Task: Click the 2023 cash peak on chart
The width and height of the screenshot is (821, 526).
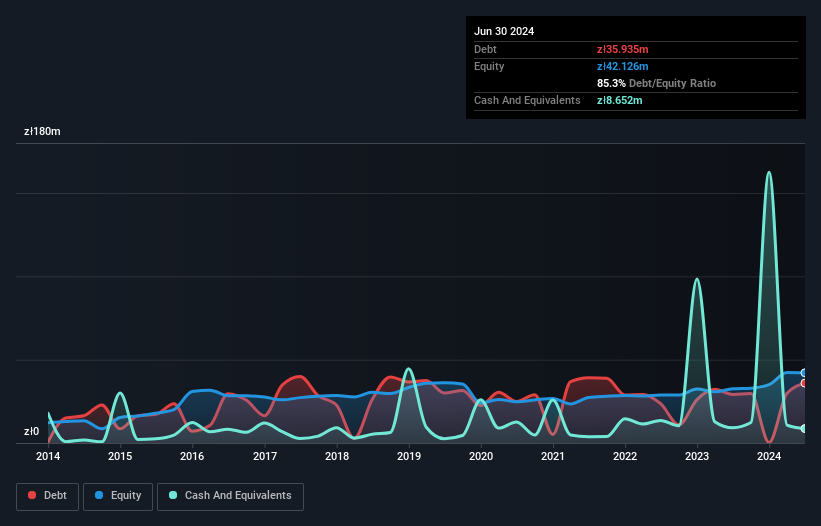Action: [x=697, y=279]
